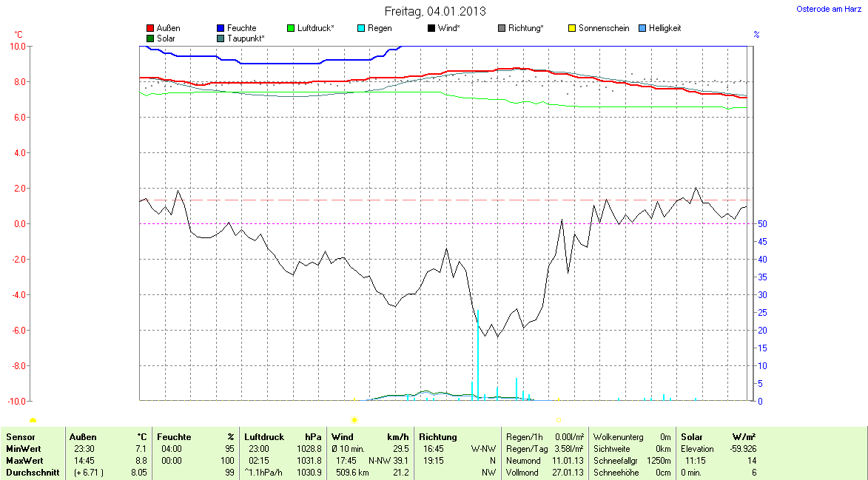The height and width of the screenshot is (480, 868).
Task: Click the middle yellow sun marker below chart
Action: point(354,420)
